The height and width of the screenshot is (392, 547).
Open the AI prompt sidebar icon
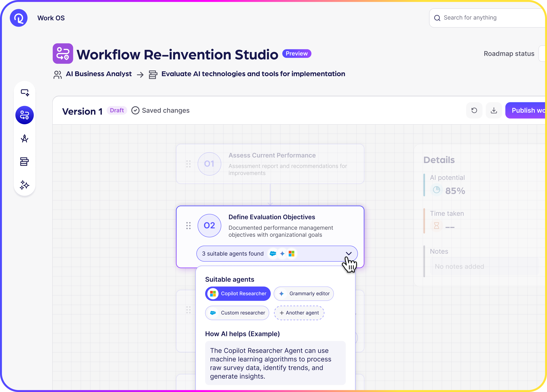(x=25, y=92)
